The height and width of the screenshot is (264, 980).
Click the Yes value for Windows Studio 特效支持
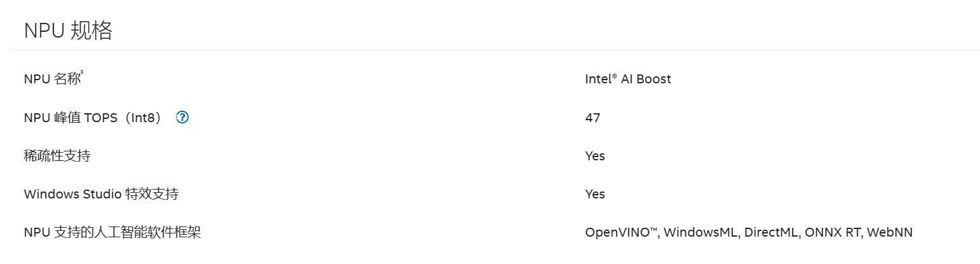coord(595,194)
